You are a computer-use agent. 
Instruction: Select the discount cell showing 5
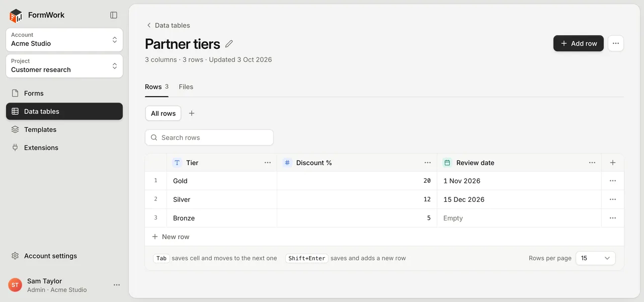click(357, 218)
